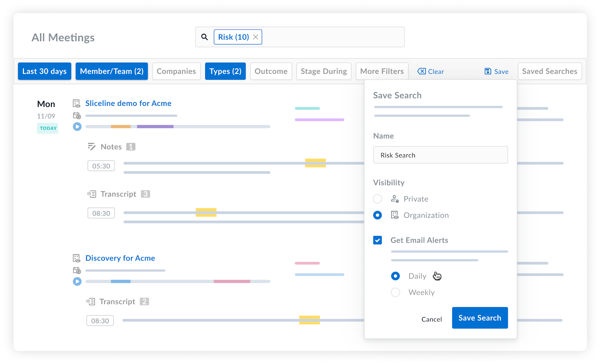Select Private visibility option
The image size is (600, 364).
(x=378, y=199)
